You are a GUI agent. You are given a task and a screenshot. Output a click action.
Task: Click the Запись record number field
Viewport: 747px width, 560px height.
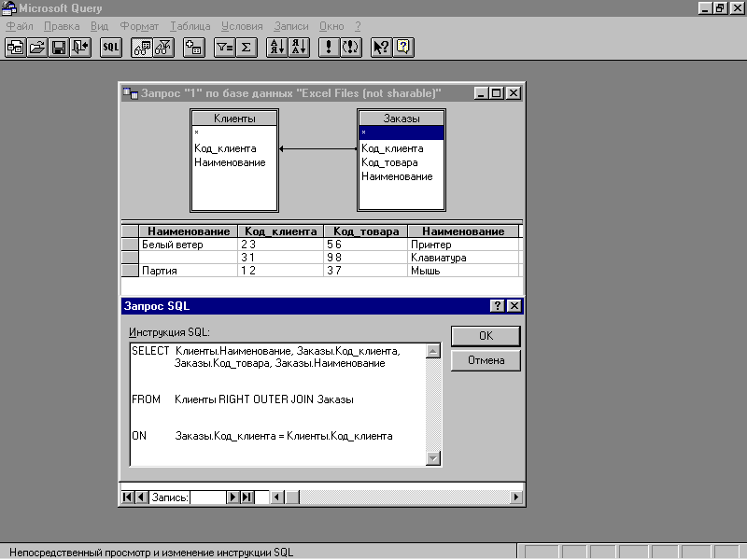click(207, 497)
